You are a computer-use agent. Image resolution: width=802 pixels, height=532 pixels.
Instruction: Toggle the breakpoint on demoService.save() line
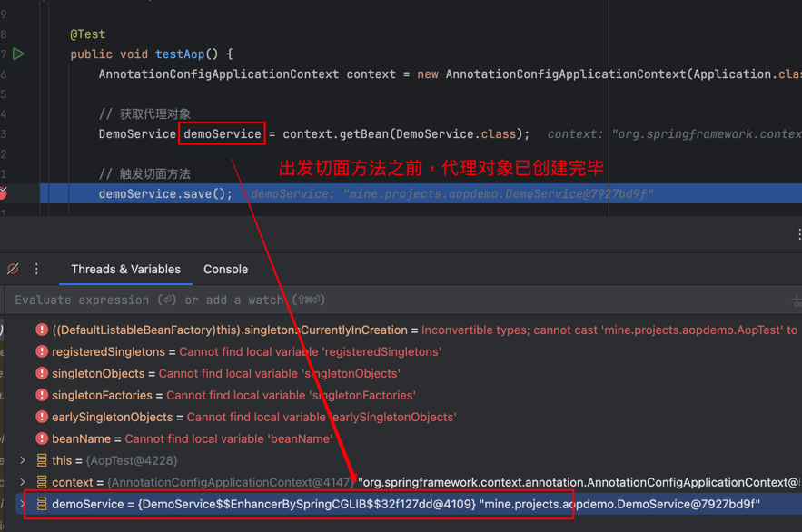(3, 193)
